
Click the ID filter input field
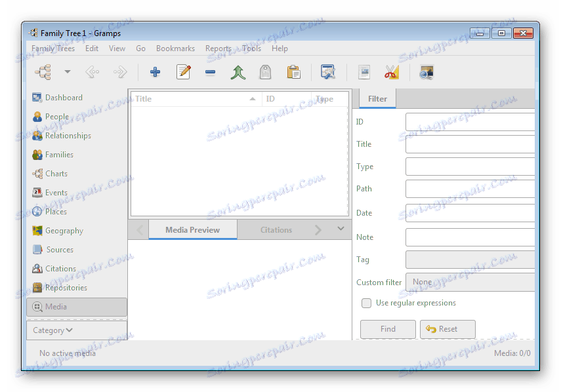(470, 122)
